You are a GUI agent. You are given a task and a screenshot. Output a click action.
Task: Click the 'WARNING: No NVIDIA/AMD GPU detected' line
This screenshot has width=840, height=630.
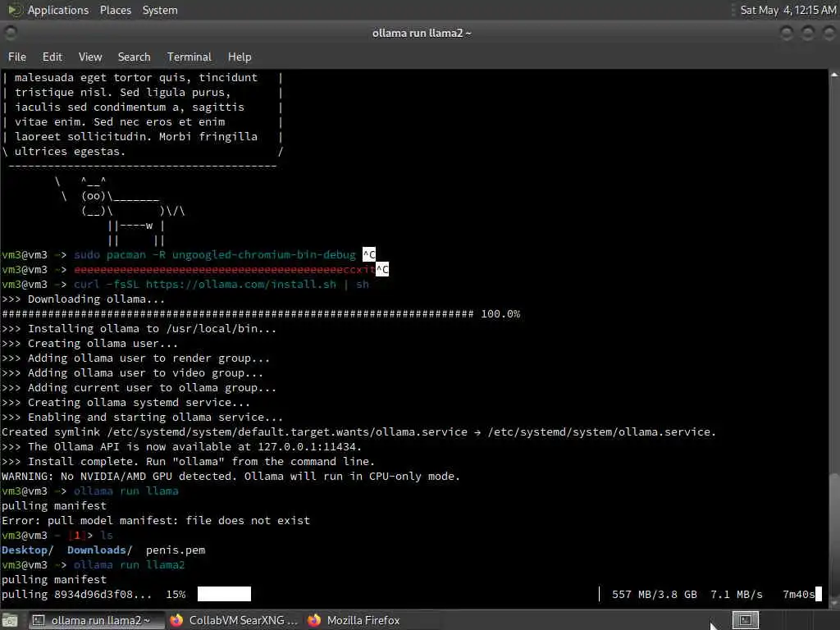[x=231, y=477]
